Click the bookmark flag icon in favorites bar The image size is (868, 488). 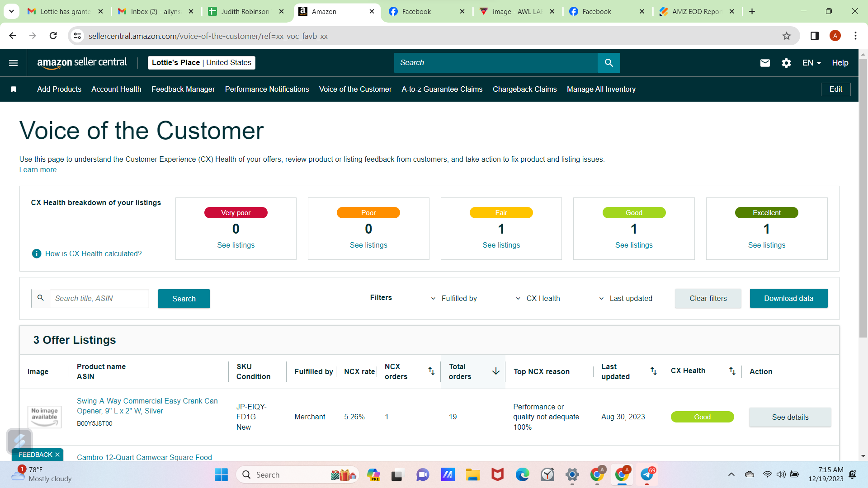14,89
